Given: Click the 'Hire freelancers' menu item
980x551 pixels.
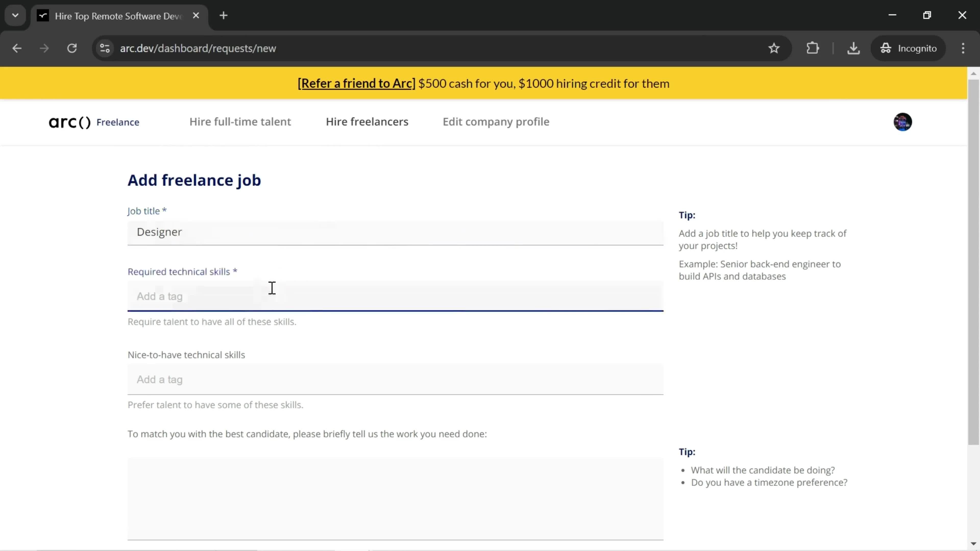Looking at the screenshot, I should coord(367,121).
